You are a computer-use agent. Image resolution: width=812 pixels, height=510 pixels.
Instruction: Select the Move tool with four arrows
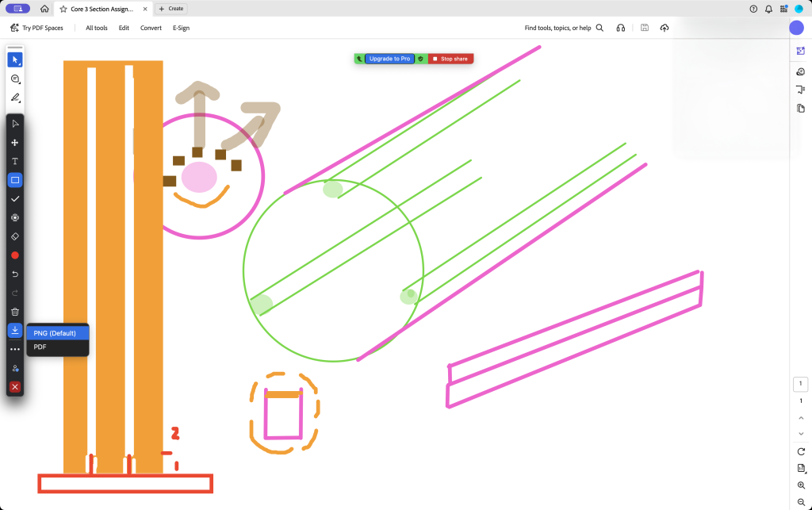[15, 143]
